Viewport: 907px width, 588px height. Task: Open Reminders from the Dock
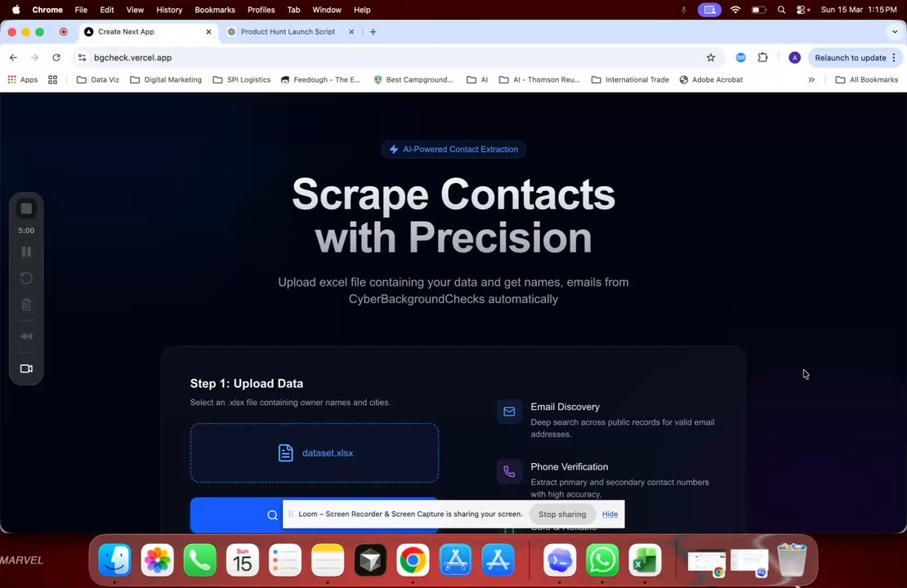coord(285,559)
